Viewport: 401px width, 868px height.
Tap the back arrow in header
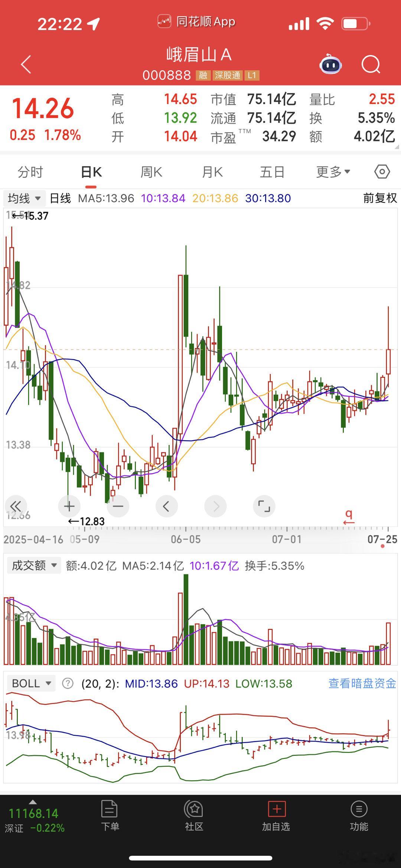click(26, 65)
